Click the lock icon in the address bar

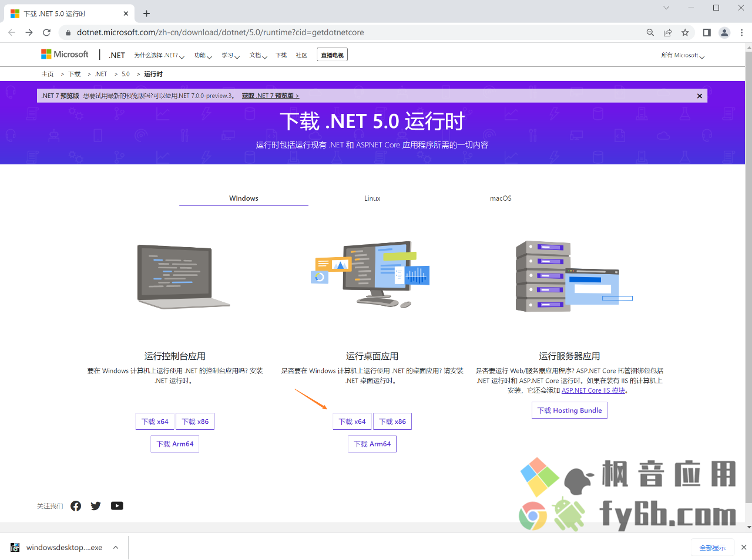[68, 33]
